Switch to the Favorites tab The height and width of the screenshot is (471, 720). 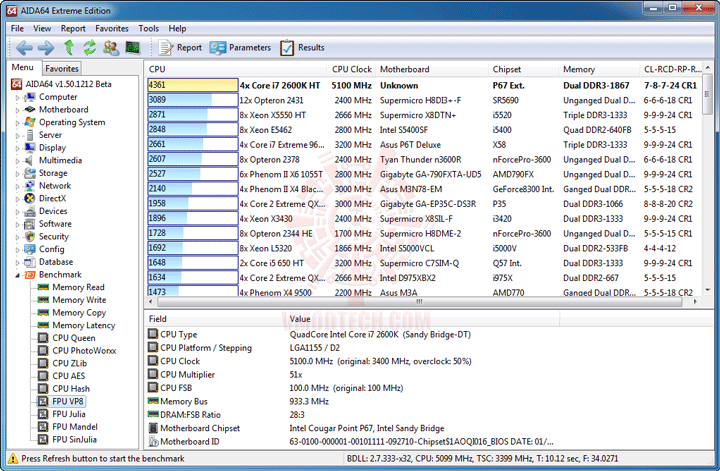click(x=62, y=68)
